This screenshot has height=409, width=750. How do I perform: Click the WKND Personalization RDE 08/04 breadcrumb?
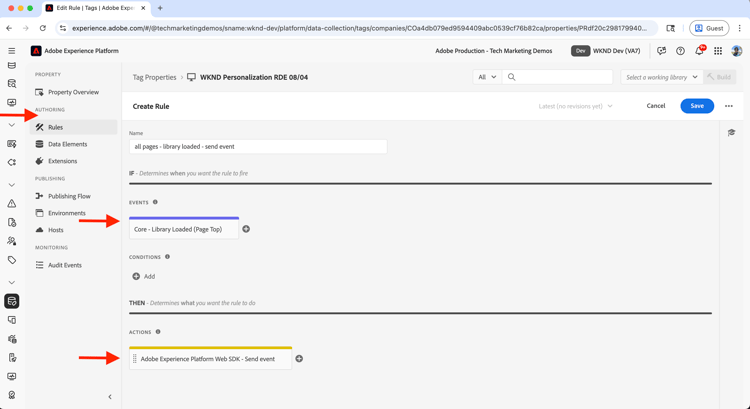254,77
